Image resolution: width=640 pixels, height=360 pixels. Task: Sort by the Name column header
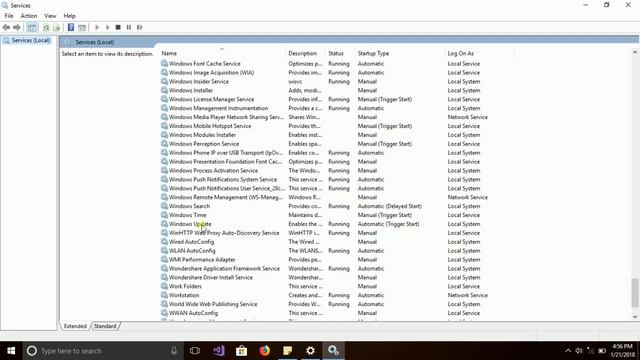pyautogui.click(x=222, y=53)
